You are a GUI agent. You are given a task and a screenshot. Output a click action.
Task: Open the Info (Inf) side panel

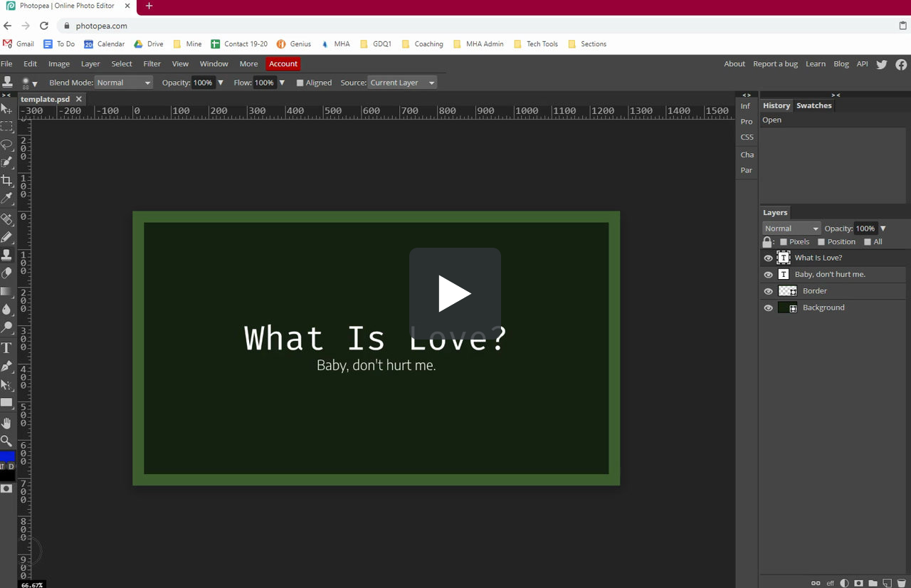745,106
